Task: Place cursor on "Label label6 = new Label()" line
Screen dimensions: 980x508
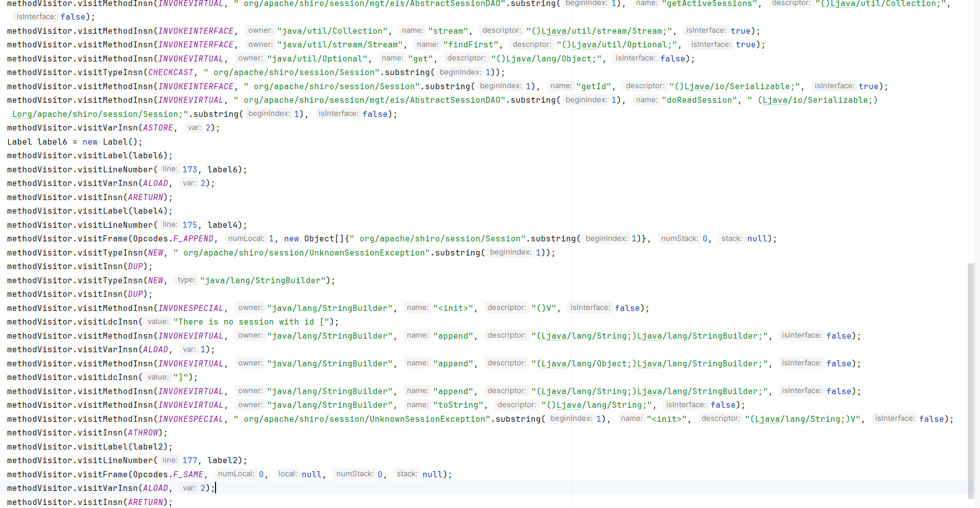Action: tap(75, 142)
